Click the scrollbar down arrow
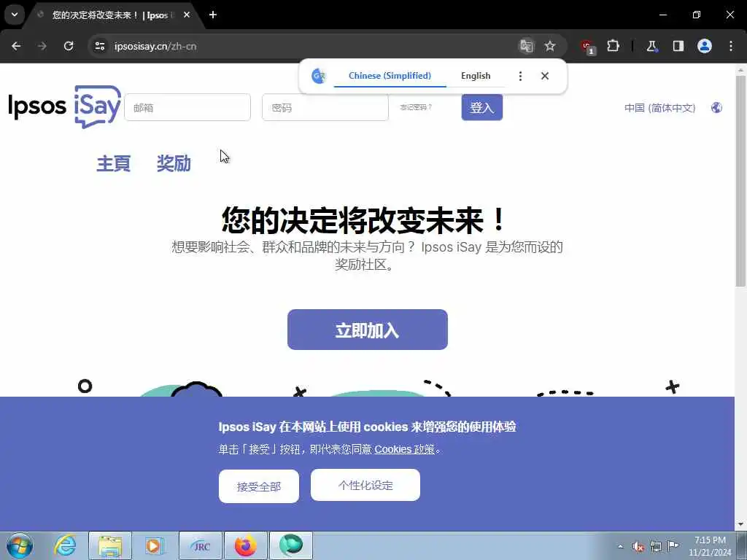This screenshot has height=560, width=747. 740,525
